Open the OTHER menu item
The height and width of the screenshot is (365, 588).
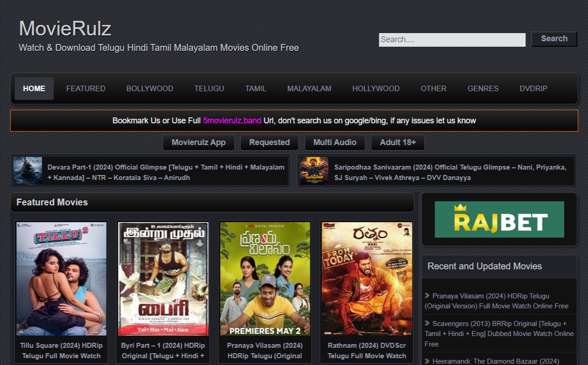coord(433,88)
